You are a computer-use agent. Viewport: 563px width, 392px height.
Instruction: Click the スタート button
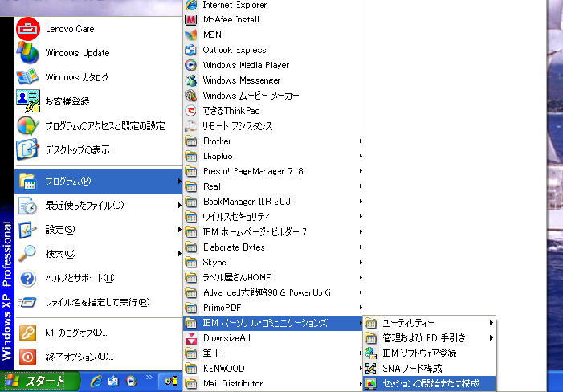(39, 382)
